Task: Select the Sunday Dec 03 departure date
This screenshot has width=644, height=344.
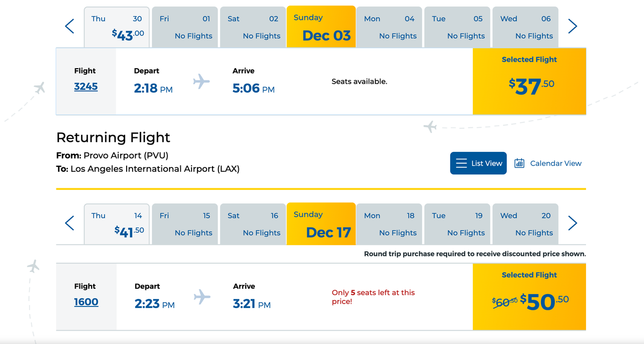Action: coord(321,26)
